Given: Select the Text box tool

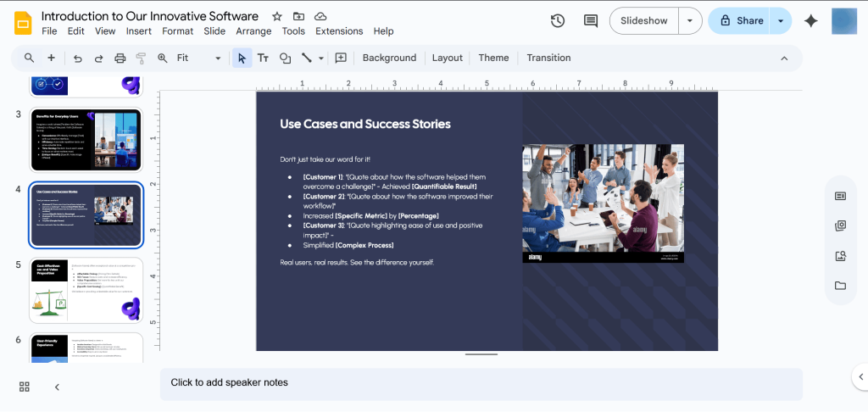Looking at the screenshot, I should tap(263, 58).
